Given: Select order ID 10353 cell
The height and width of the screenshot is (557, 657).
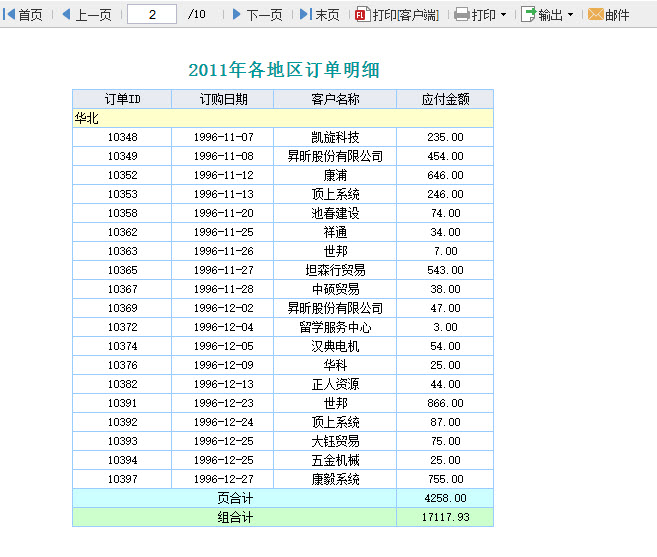Looking at the screenshot, I should [x=122, y=194].
